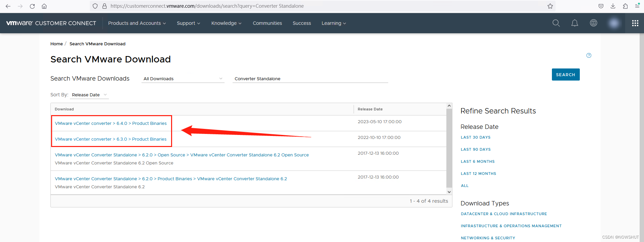Open the user profile avatar
This screenshot has height=242, width=644.
tap(614, 23)
